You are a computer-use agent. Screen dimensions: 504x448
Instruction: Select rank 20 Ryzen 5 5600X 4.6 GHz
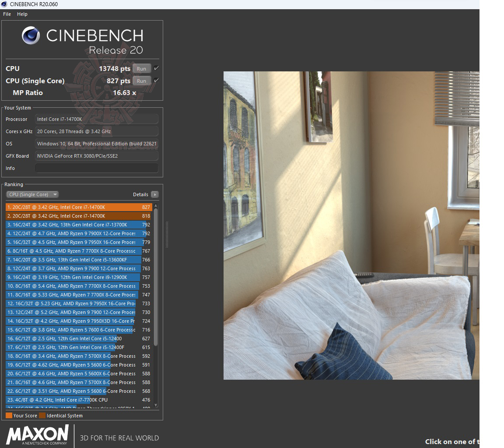tap(79, 373)
